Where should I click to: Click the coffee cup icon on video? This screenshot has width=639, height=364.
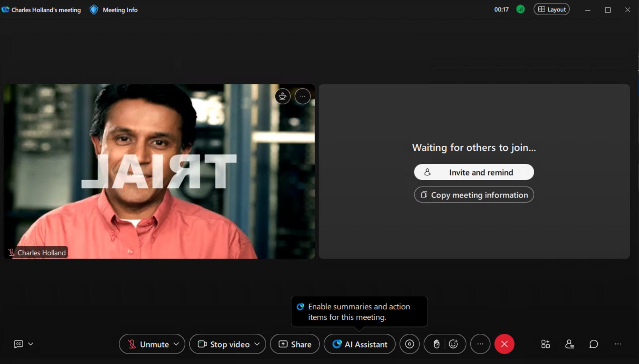(283, 96)
